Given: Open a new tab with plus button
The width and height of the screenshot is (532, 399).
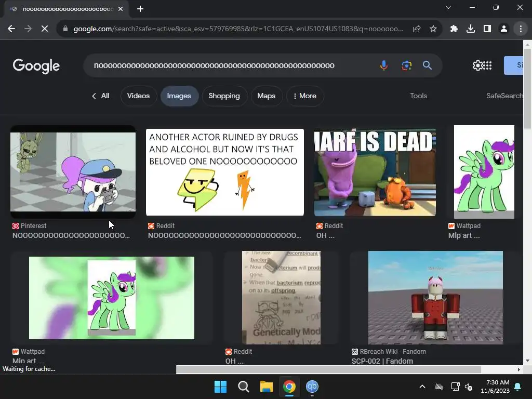Looking at the screenshot, I should 140,9.
